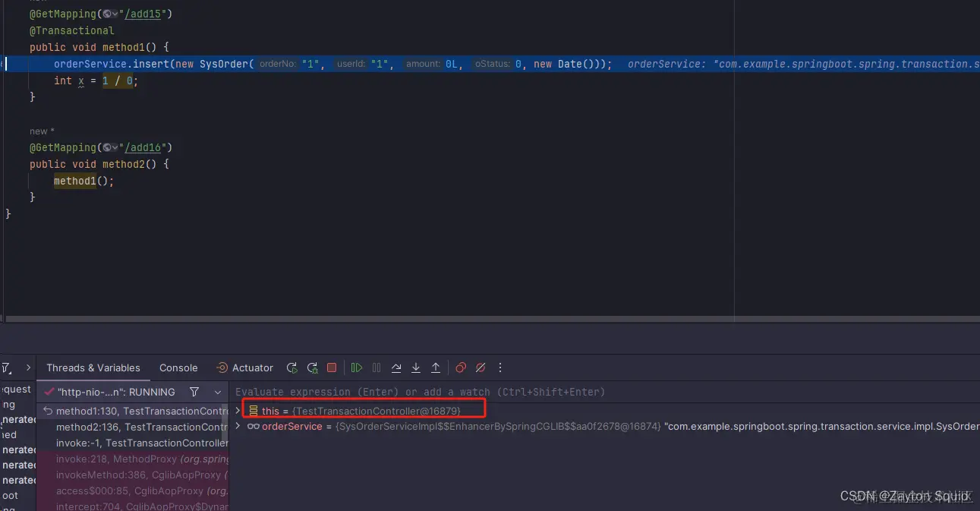This screenshot has width=980, height=511.
Task: Expand the hidden panel chevron before Threads & Variables
Action: pos(28,367)
